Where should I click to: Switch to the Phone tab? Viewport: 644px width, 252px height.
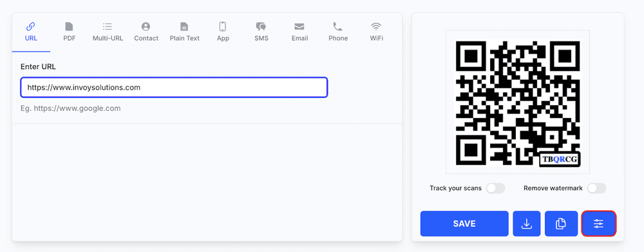coord(338,32)
